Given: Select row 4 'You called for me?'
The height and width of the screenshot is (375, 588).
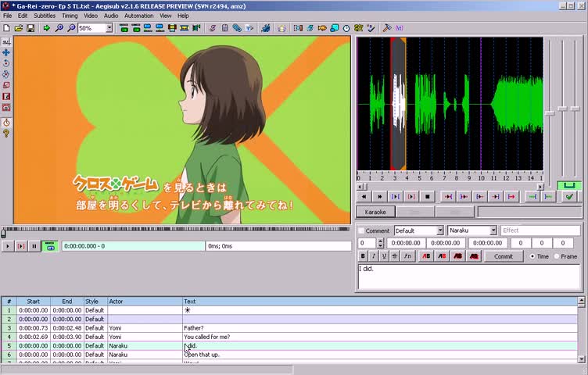Looking at the screenshot, I should (x=289, y=337).
